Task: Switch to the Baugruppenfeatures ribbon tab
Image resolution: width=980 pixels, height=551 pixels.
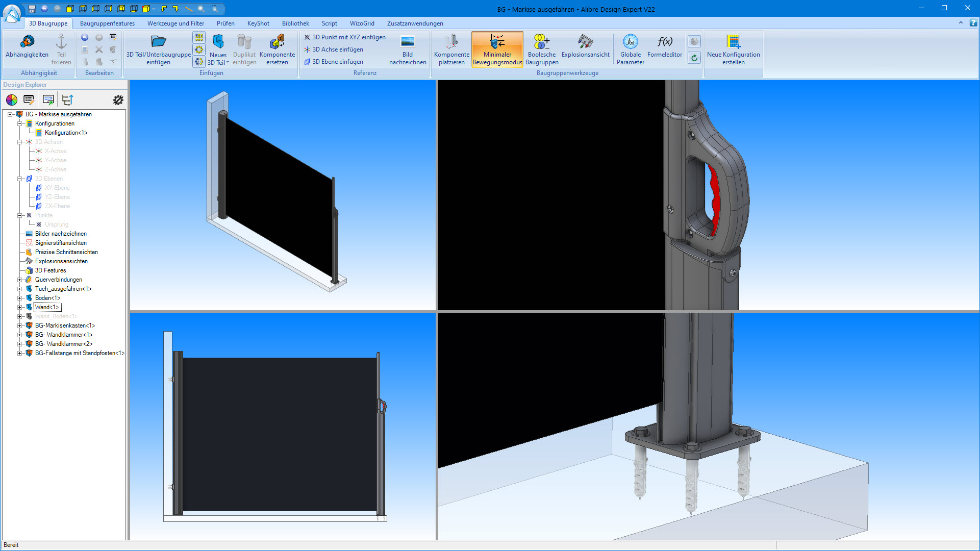Action: pyautogui.click(x=107, y=23)
